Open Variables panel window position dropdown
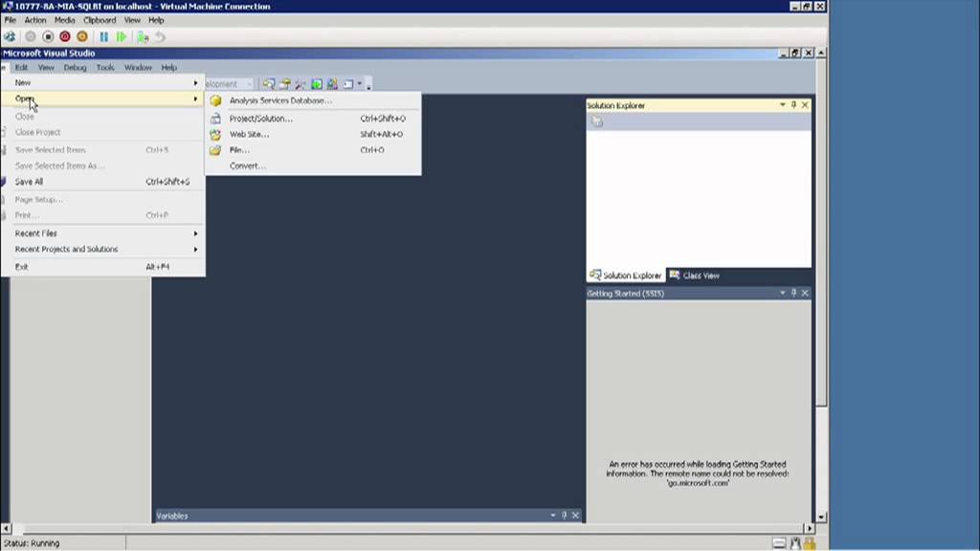Image resolution: width=980 pixels, height=551 pixels. tap(553, 516)
